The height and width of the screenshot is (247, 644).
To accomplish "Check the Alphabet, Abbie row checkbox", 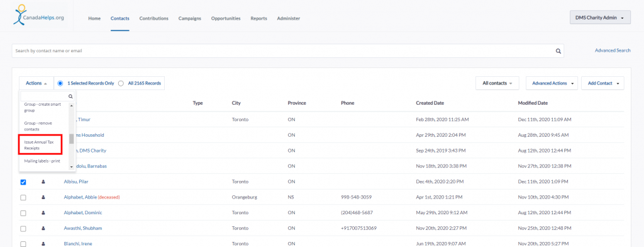I will (x=23, y=198).
